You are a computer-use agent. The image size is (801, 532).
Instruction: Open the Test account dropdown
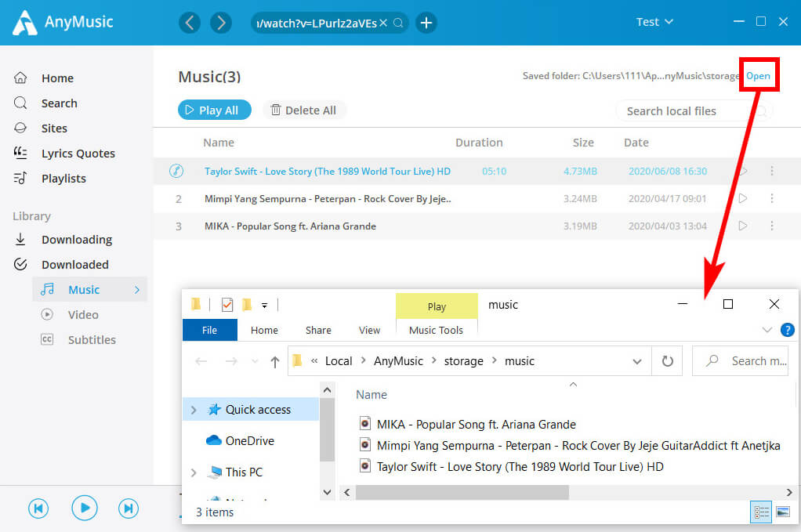click(654, 22)
